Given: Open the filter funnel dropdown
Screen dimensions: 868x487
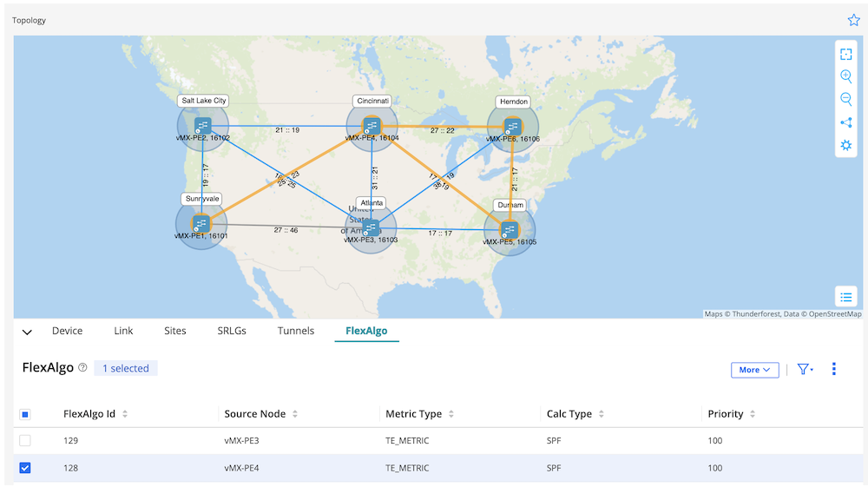Looking at the screenshot, I should point(806,369).
